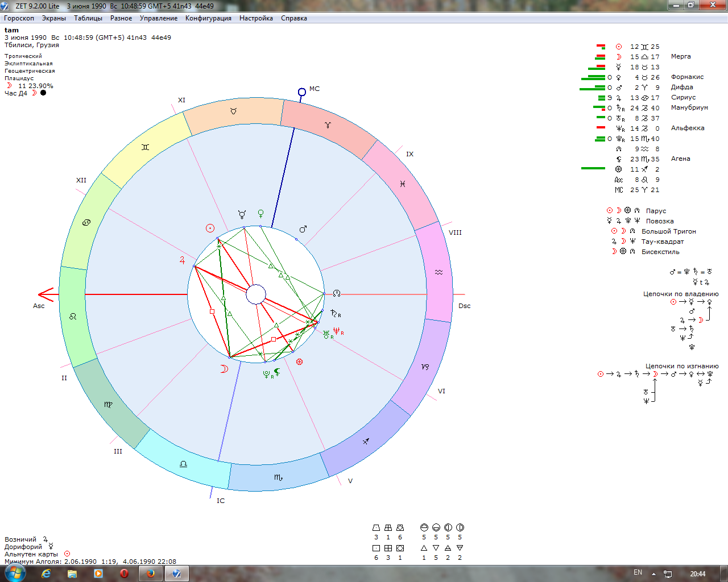Click the Sun glyph inside the chart wheel
Viewport: 728px width, 582px height.
[210, 228]
